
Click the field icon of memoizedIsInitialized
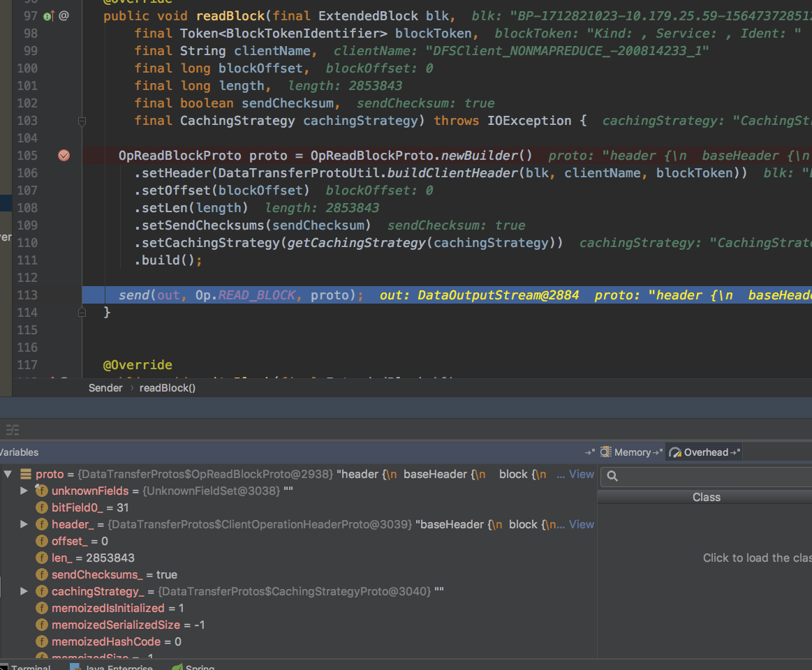point(41,608)
